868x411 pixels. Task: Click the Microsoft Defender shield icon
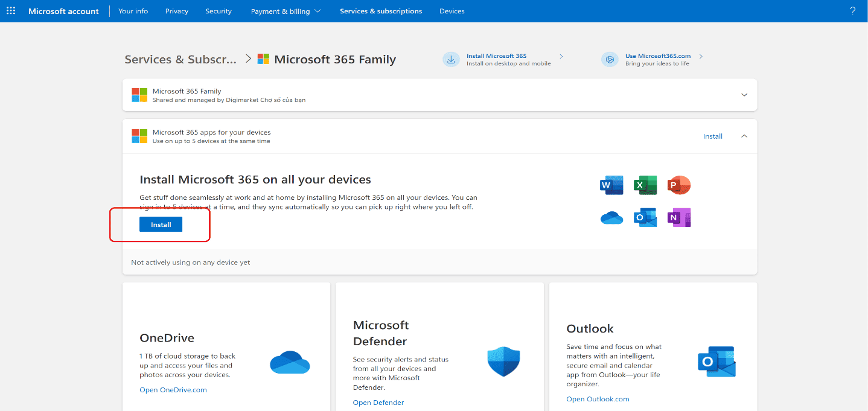click(x=503, y=362)
